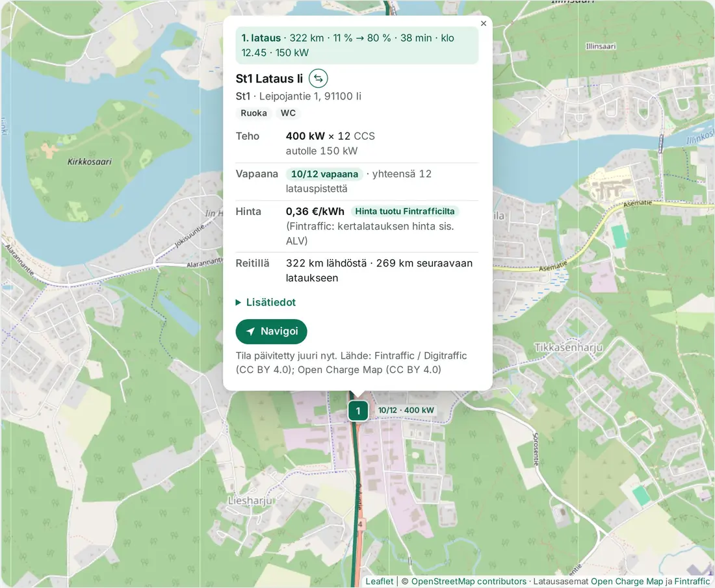Click the Illinsaari label on the map
Viewport: 715px width, 588px height.
pyautogui.click(x=601, y=46)
